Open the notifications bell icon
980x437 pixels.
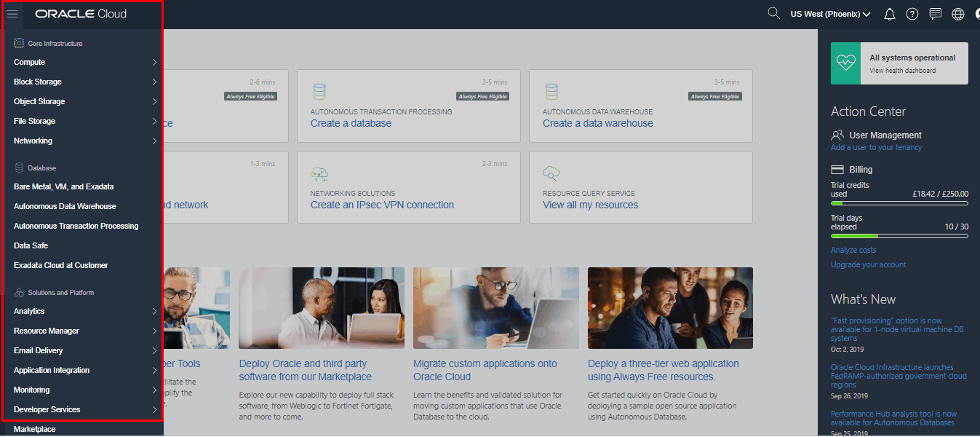click(889, 15)
